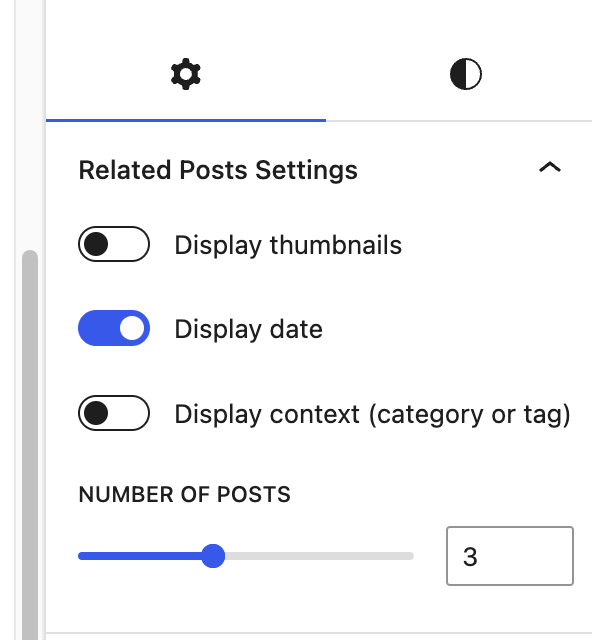Click the sidebar vertical scrollbar thumb

(x=30, y=445)
